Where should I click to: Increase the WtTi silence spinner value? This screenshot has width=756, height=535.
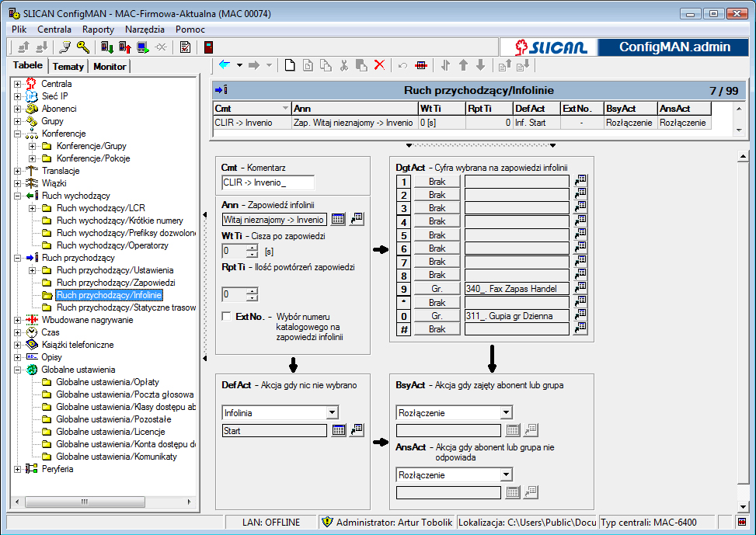pos(253,248)
